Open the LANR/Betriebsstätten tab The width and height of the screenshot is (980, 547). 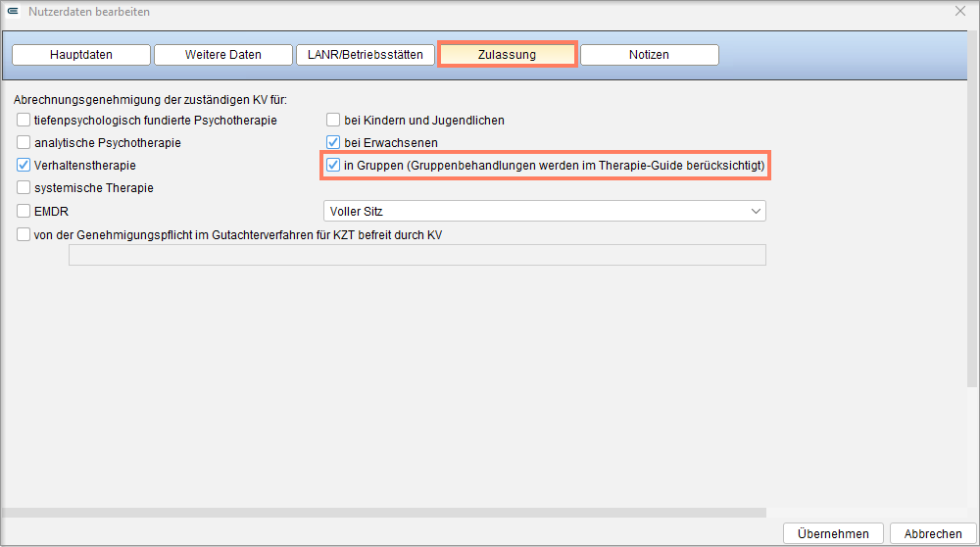coord(365,54)
